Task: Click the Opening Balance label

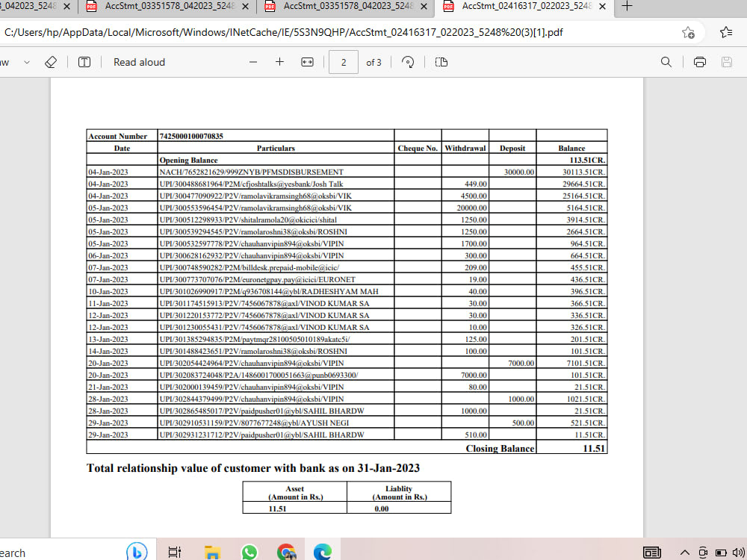Action: [x=189, y=160]
